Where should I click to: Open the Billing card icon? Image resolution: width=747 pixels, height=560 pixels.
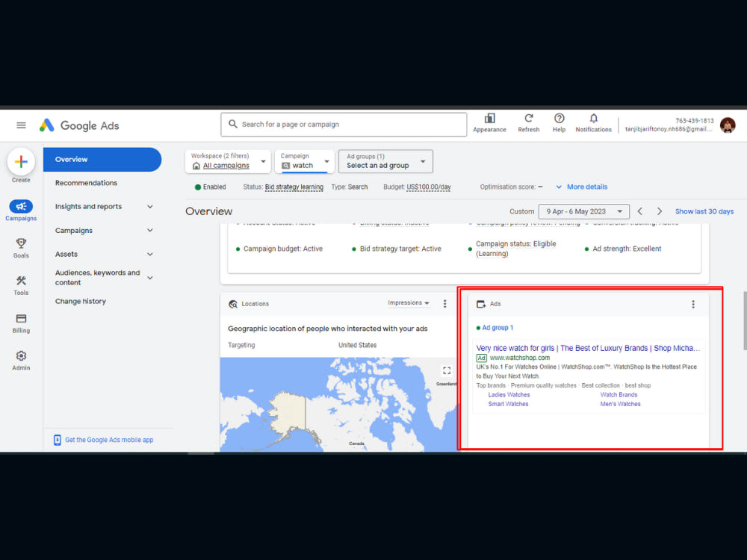[21, 318]
